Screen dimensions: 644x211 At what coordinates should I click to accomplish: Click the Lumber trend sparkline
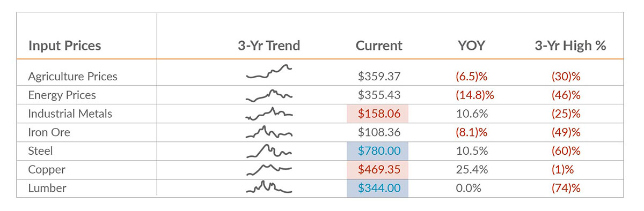(269, 187)
